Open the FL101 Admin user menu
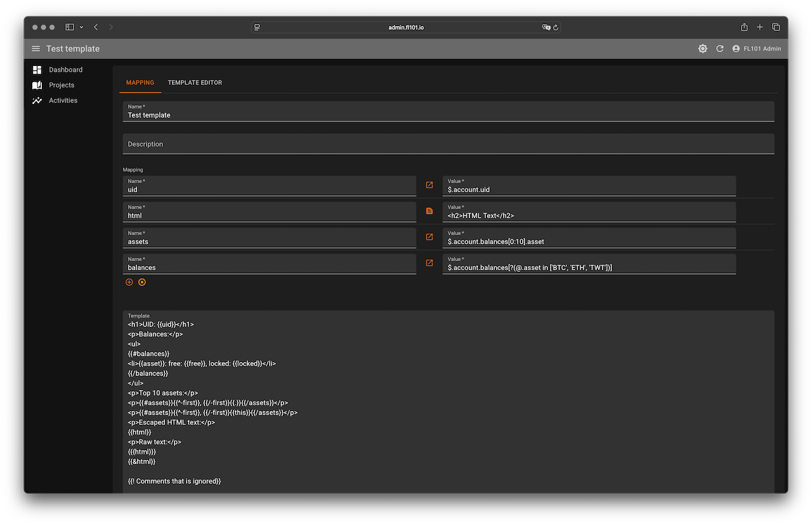Screen dimensions: 812x525 756,49
